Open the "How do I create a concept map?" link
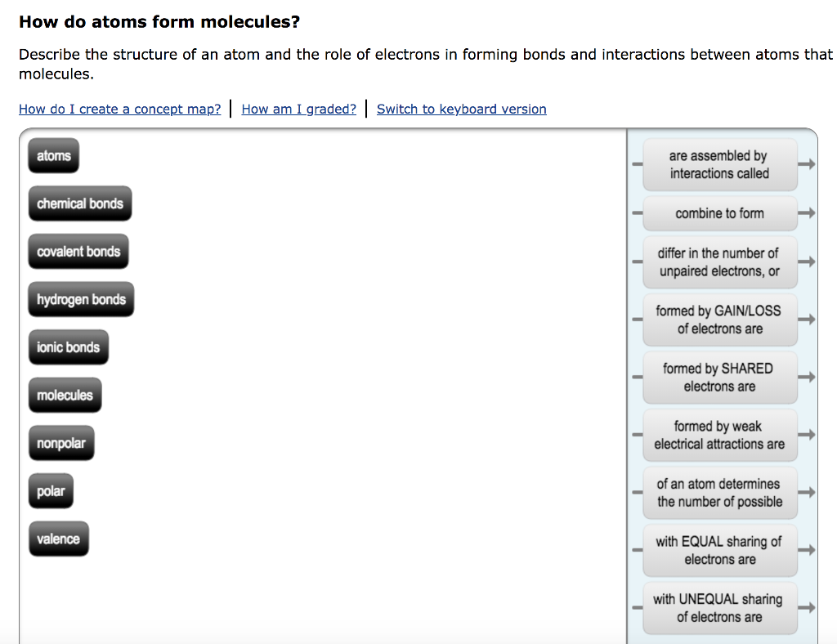 tap(119, 109)
